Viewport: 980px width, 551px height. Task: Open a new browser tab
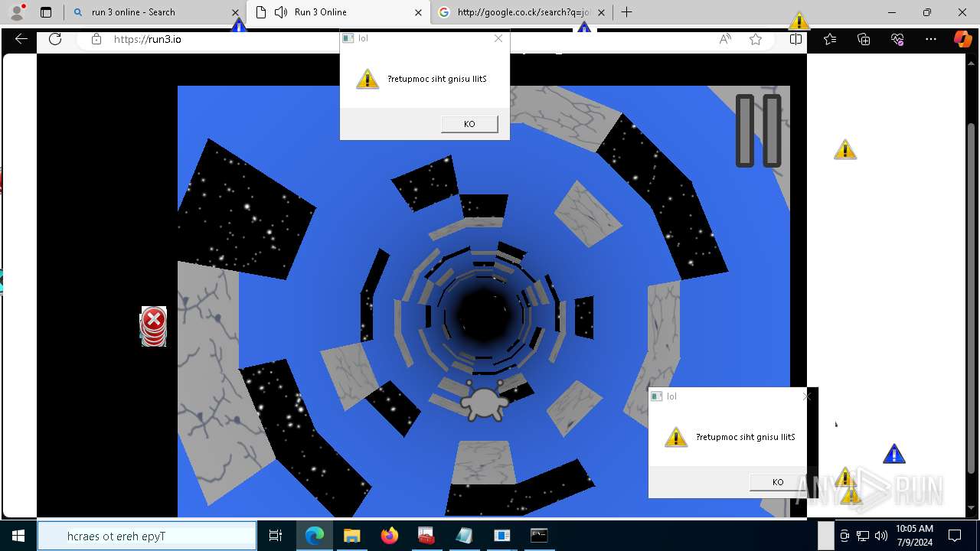point(627,12)
